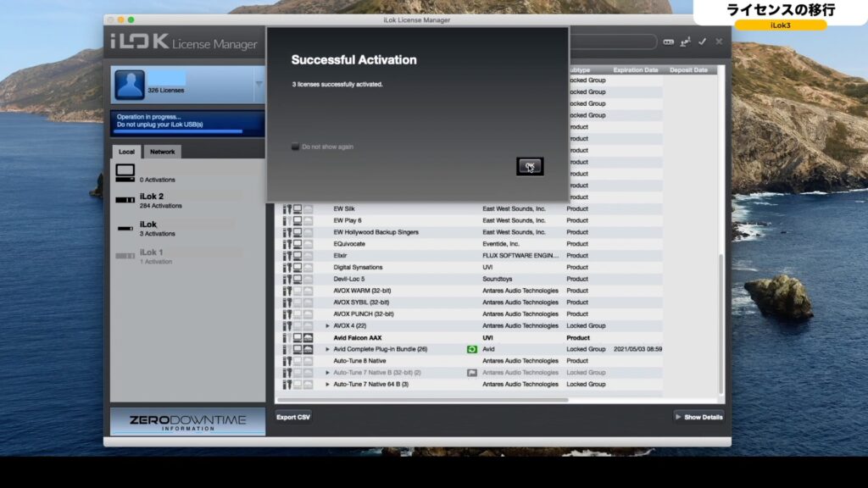Click the computer icon in the EW Play 6 row
Screen dimensions: 868x488
[x=298, y=220]
